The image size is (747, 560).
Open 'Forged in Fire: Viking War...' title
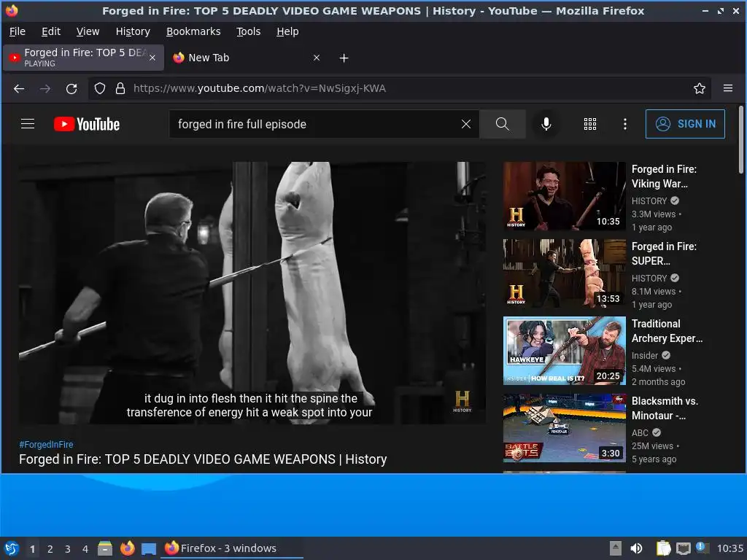point(664,176)
